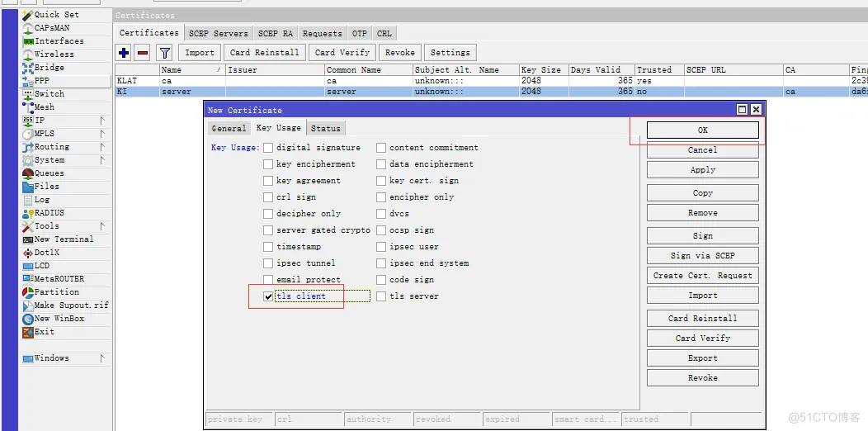The width and height of the screenshot is (868, 431).
Task: Open the filter funnel icon
Action: (x=164, y=53)
